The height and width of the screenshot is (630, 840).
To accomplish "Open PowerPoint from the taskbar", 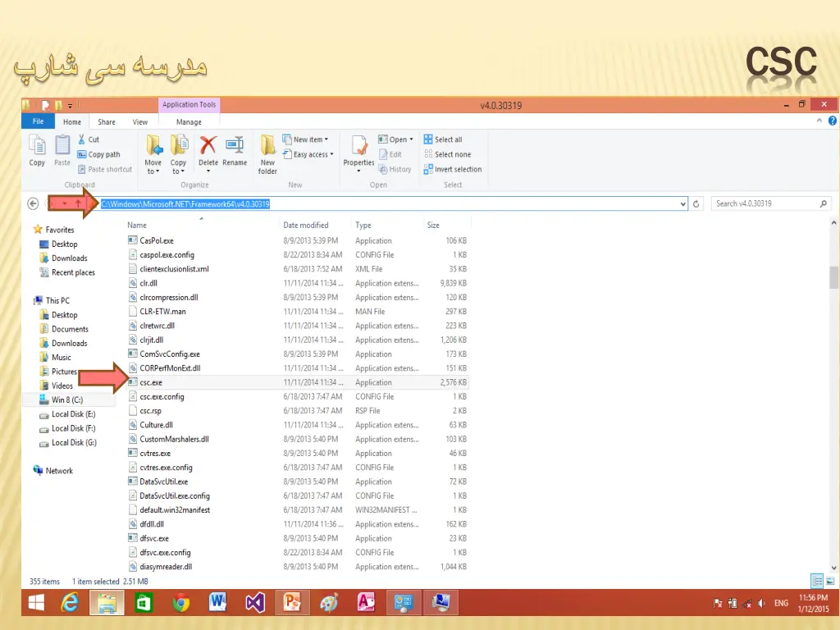I will point(292,603).
